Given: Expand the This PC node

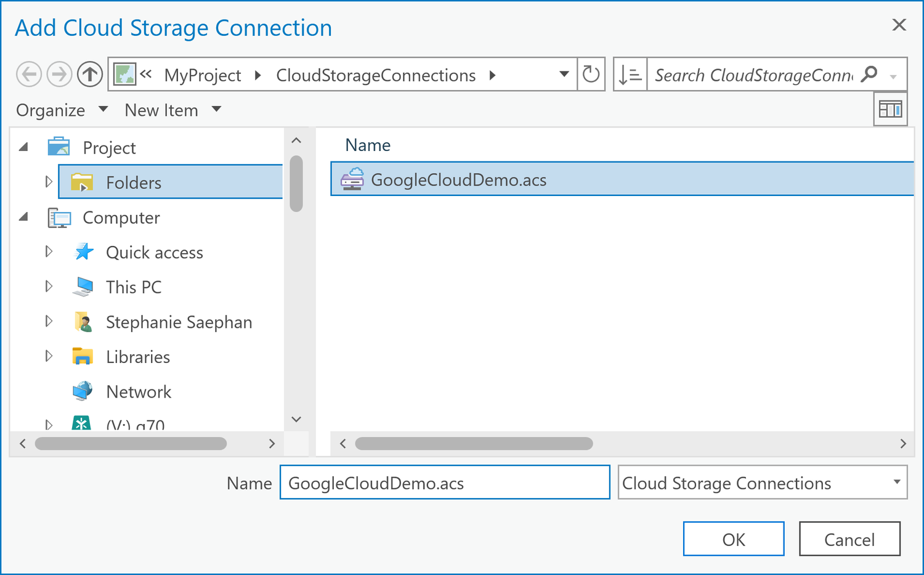Looking at the screenshot, I should pos(49,287).
